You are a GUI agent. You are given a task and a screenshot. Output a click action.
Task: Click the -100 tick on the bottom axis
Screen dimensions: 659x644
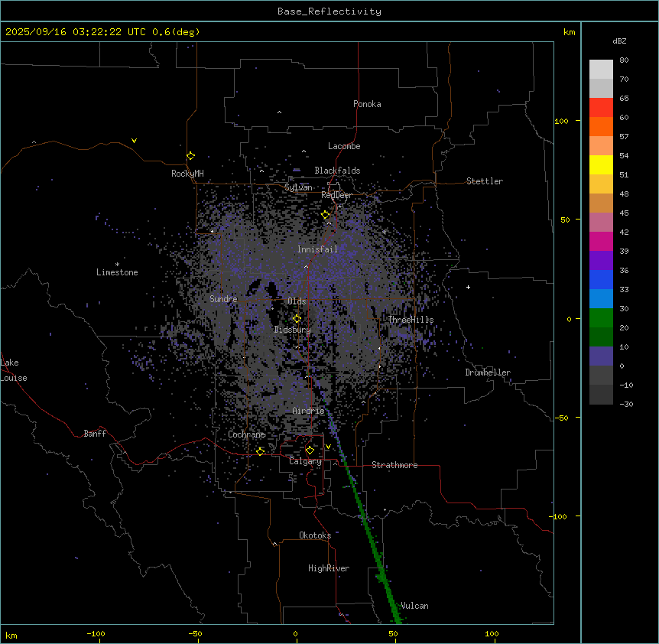(96, 633)
